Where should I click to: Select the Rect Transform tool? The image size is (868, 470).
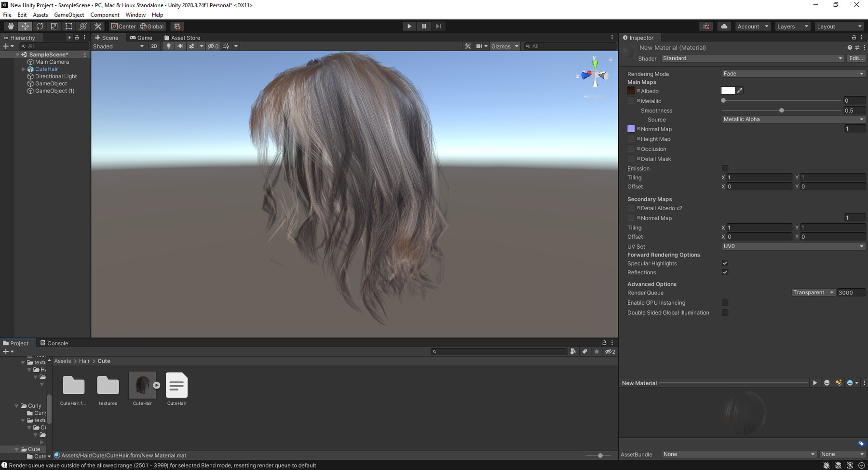[x=68, y=27]
